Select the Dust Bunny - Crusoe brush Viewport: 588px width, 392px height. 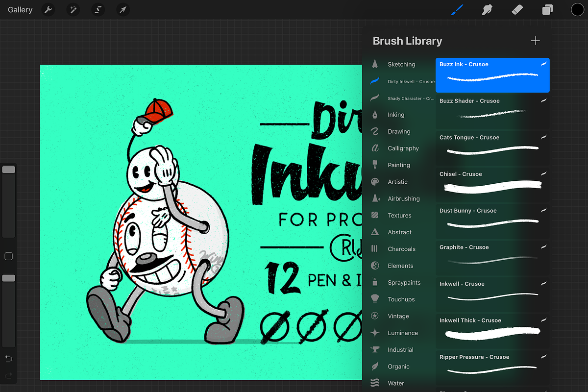click(x=492, y=221)
